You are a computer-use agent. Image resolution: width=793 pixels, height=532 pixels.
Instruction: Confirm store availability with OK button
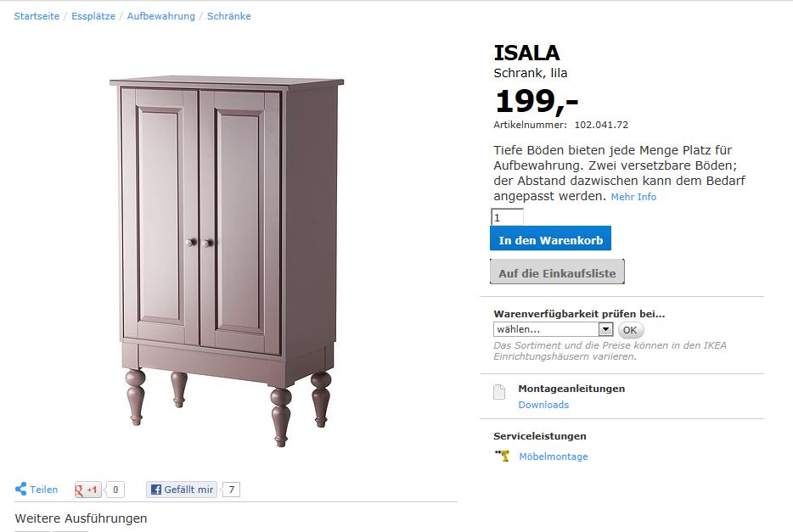coord(631,330)
